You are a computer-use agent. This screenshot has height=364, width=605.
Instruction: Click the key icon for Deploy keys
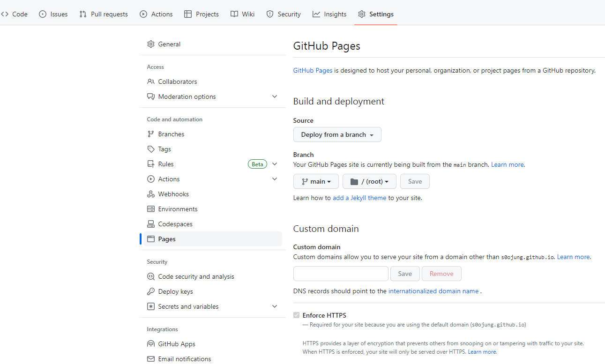[151, 291]
